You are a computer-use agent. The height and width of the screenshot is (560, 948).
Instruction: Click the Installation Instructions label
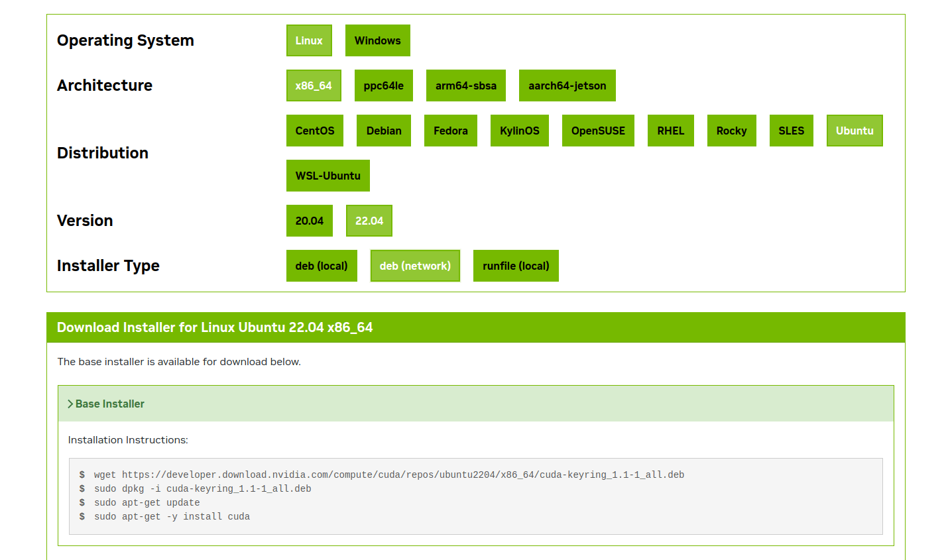pos(128,440)
